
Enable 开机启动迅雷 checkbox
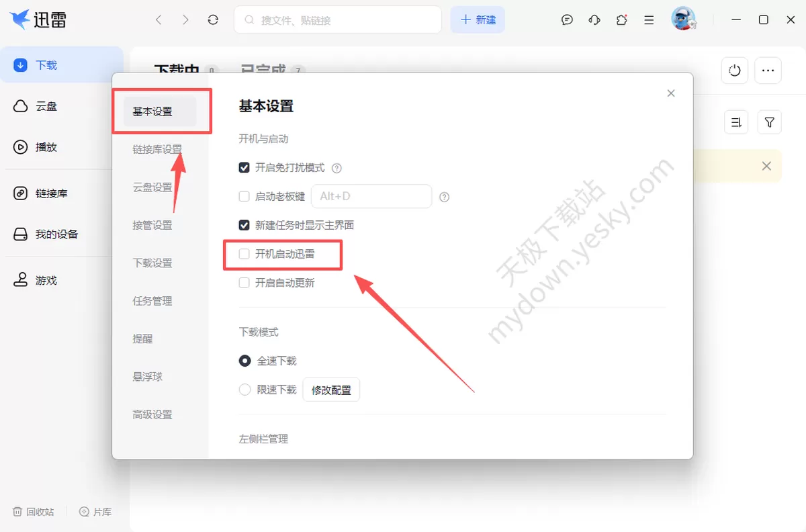[244, 254]
